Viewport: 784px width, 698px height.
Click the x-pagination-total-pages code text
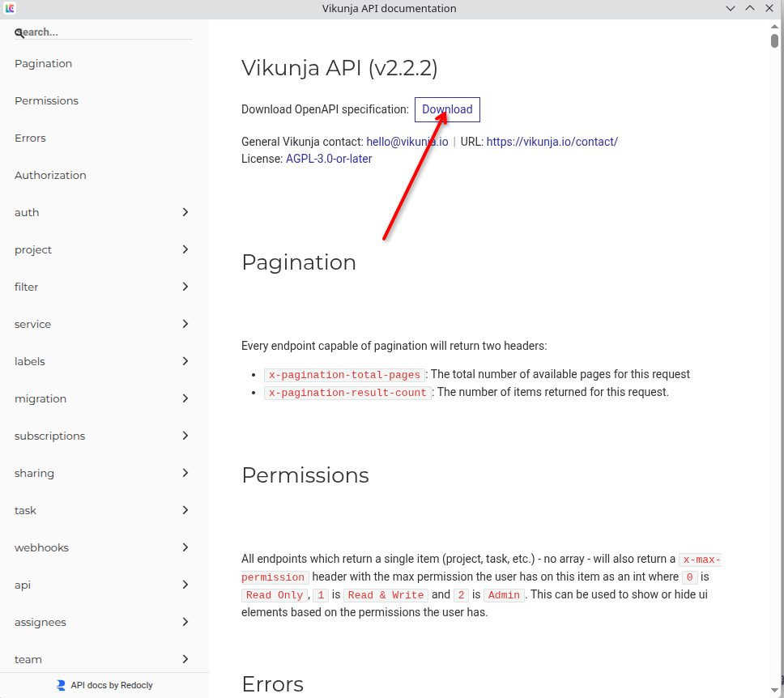[x=344, y=375]
